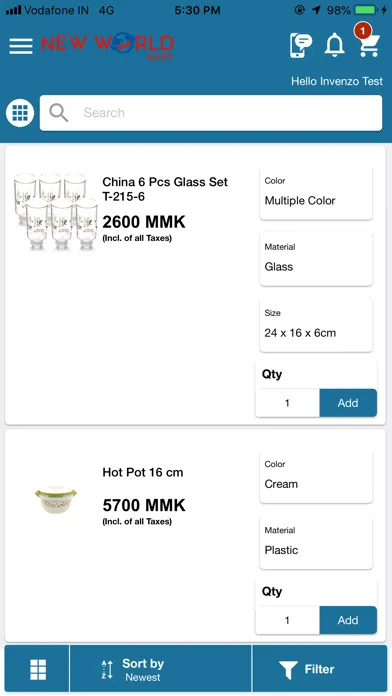Open the chat support icon
The image size is (392, 696).
301,45
